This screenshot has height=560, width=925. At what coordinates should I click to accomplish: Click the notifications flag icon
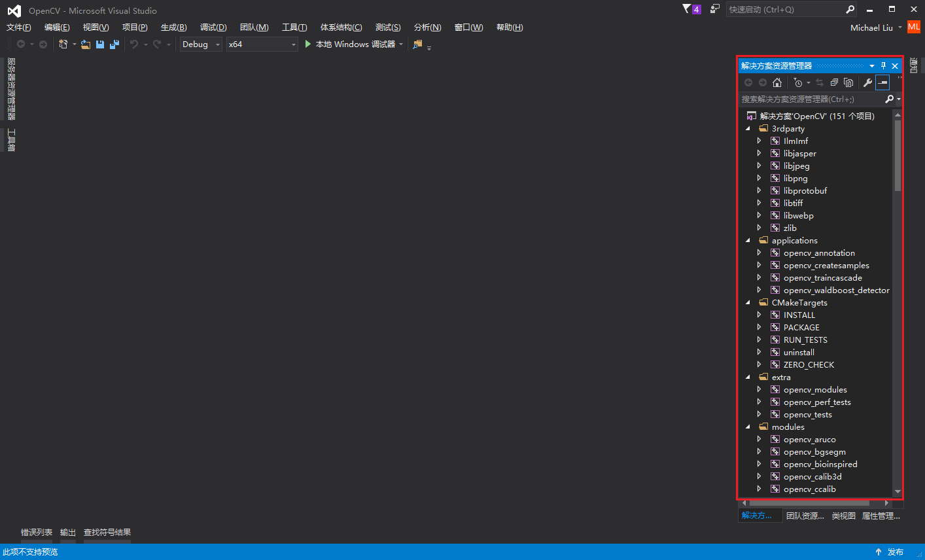pyautogui.click(x=687, y=9)
